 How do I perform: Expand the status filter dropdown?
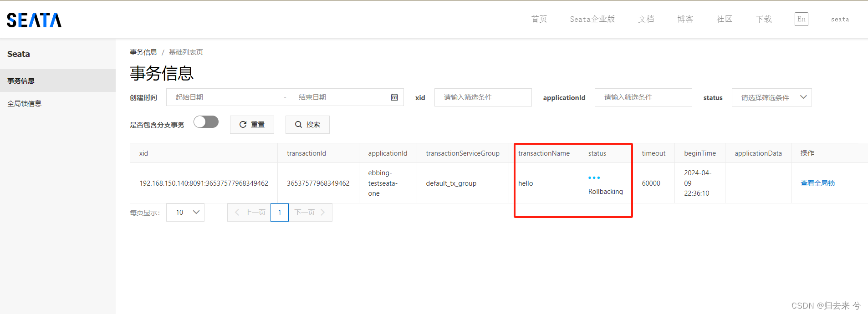point(771,97)
